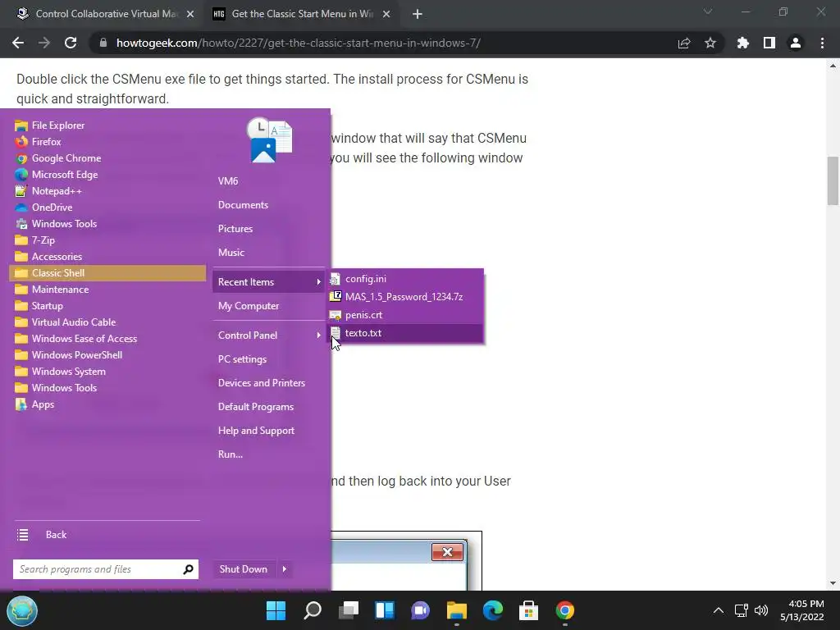Viewport: 840px width, 630px height.
Task: Open File Explorer from the start menu
Action: (x=107, y=126)
